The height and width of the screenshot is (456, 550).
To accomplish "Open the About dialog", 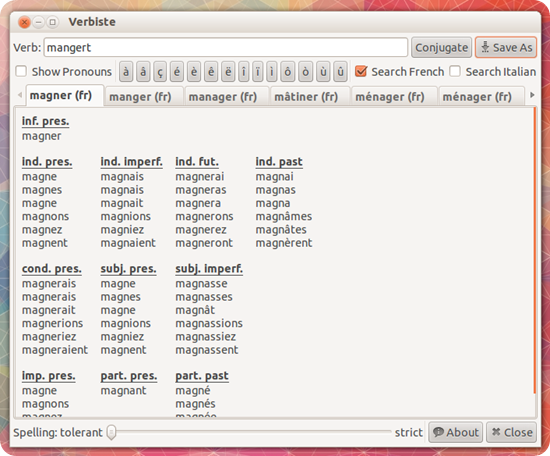I will (456, 432).
